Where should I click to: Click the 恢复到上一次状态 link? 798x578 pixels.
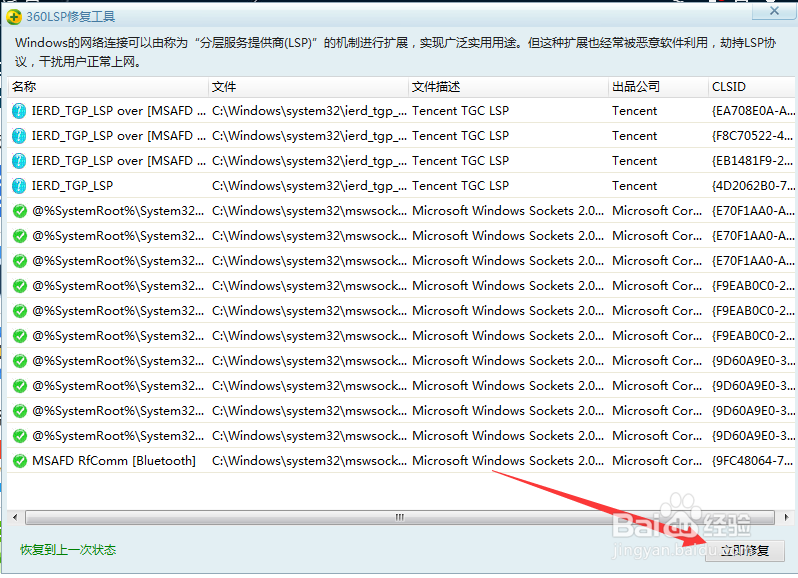(x=68, y=550)
